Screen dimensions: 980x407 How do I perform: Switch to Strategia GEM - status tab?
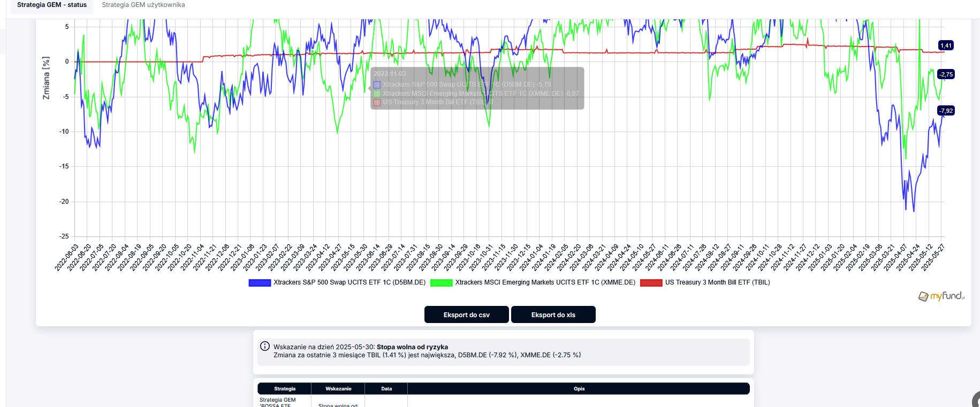52,5
